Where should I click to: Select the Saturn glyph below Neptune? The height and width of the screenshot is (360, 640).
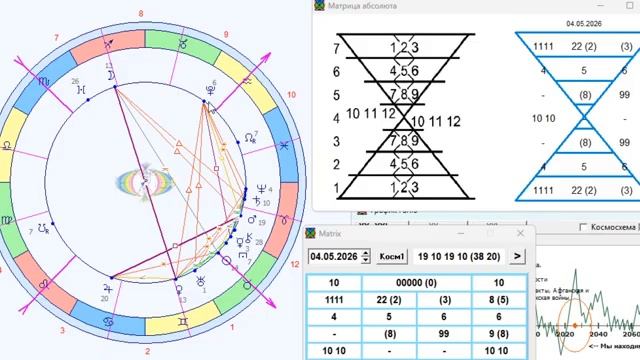pyautogui.click(x=257, y=200)
